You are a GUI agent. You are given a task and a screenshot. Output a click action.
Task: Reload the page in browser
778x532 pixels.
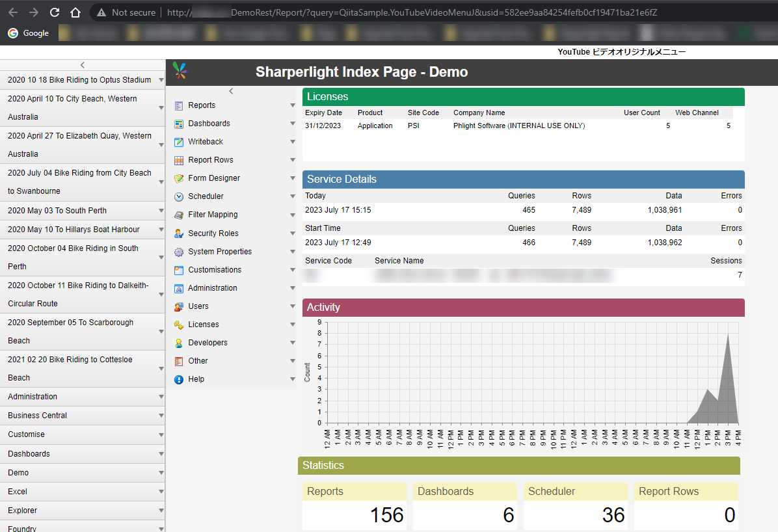point(55,12)
